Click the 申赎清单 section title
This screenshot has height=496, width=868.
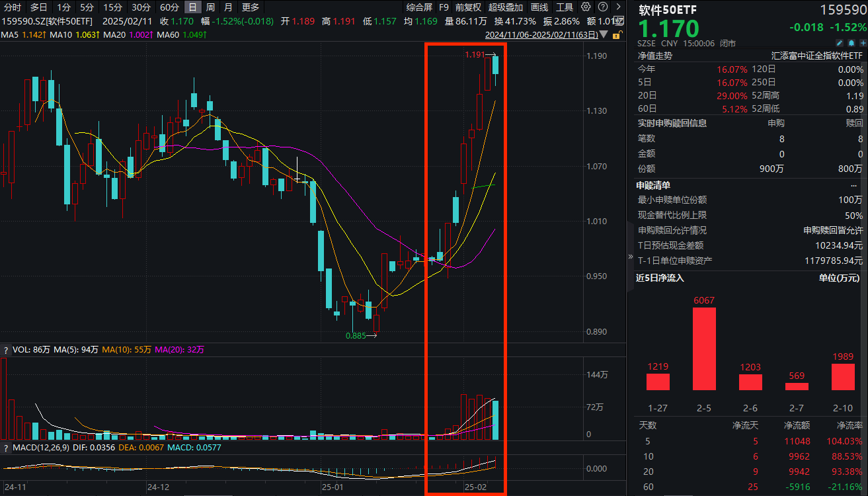(x=653, y=185)
